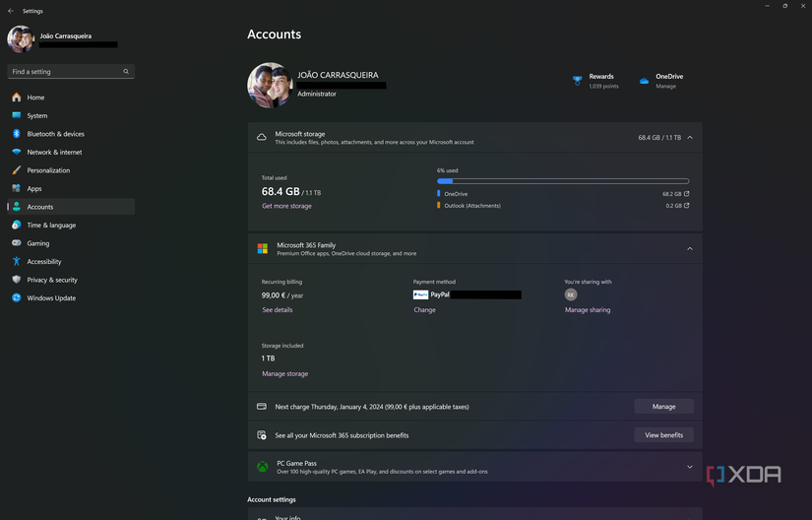This screenshot has height=520, width=812.
Task: Click the Administrator label under name
Action: pyautogui.click(x=316, y=94)
